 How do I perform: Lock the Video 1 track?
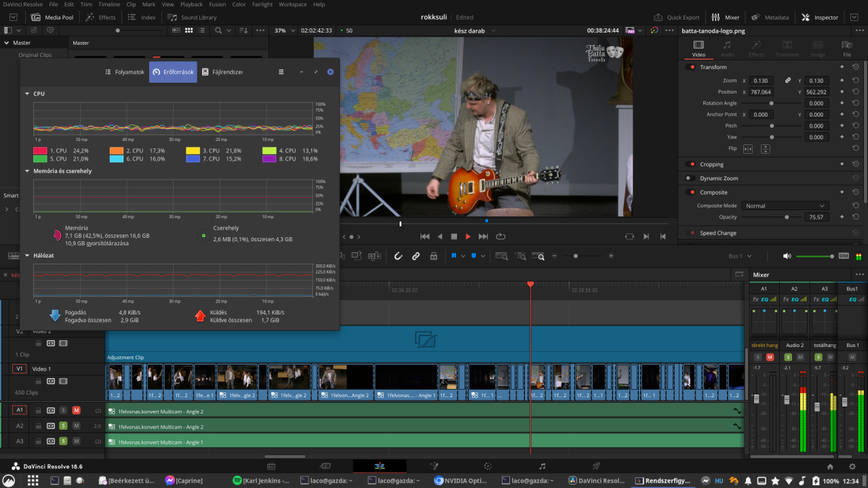click(x=38, y=382)
